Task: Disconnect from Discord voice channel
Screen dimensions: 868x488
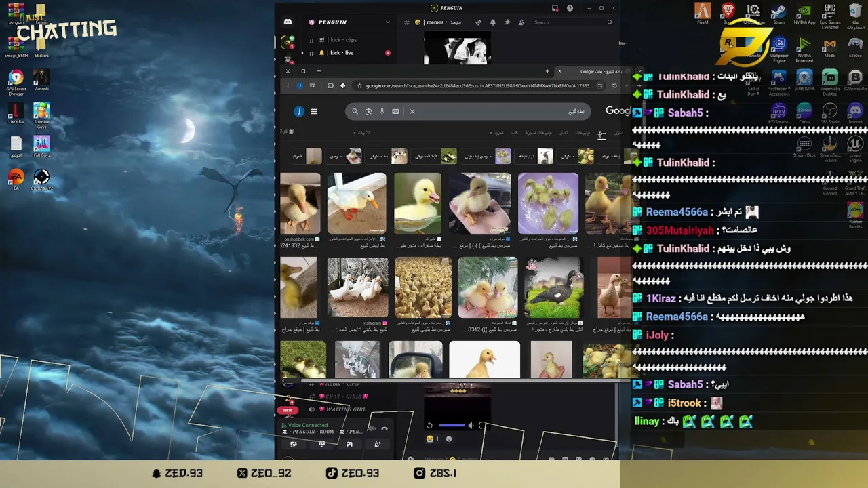Action: 384,428
